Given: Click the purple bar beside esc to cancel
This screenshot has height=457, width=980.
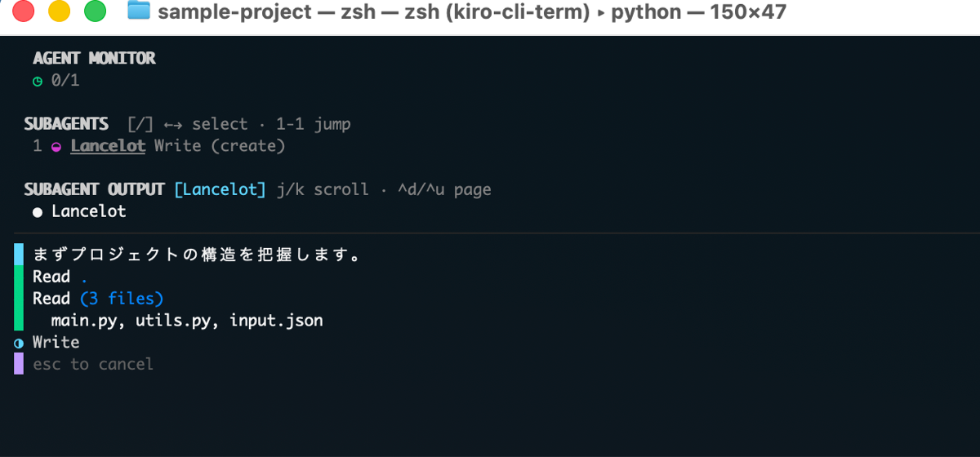Looking at the screenshot, I should coord(19,364).
